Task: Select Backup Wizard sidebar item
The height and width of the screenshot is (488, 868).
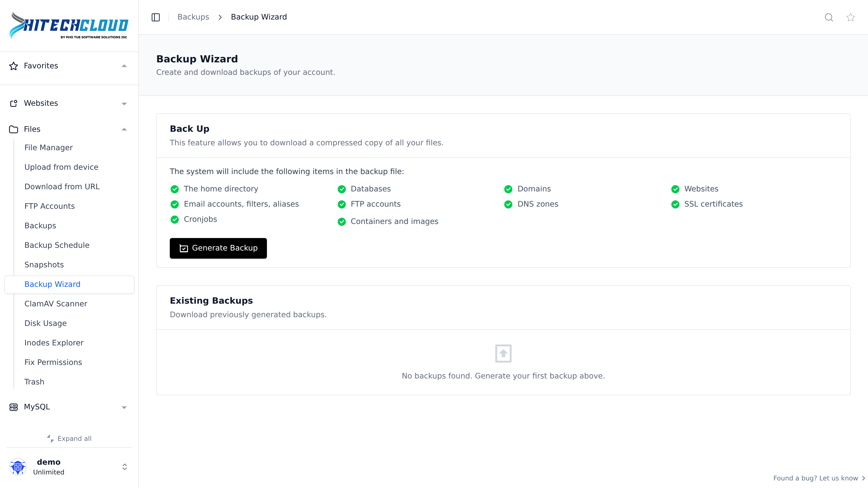Action: pyautogui.click(x=69, y=284)
